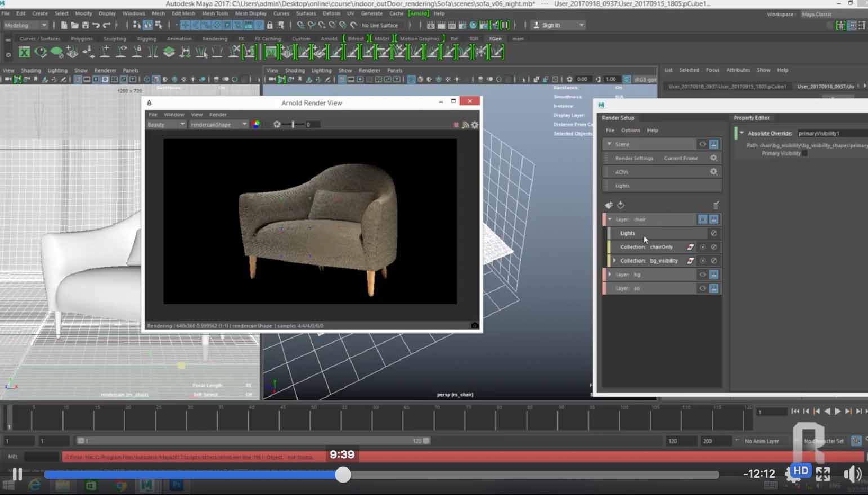Click the snapshot camera icon in render view
The height and width of the screenshot is (495, 868).
click(474, 326)
